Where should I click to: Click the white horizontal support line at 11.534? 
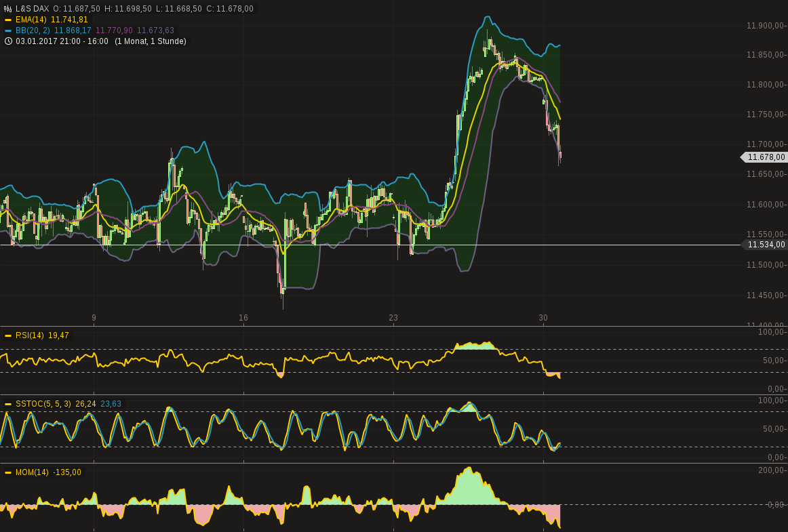(x=370, y=245)
